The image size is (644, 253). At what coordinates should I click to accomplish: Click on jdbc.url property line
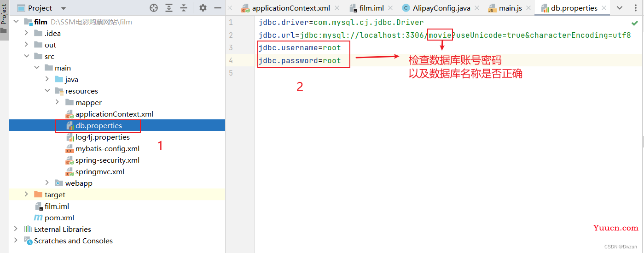click(445, 35)
